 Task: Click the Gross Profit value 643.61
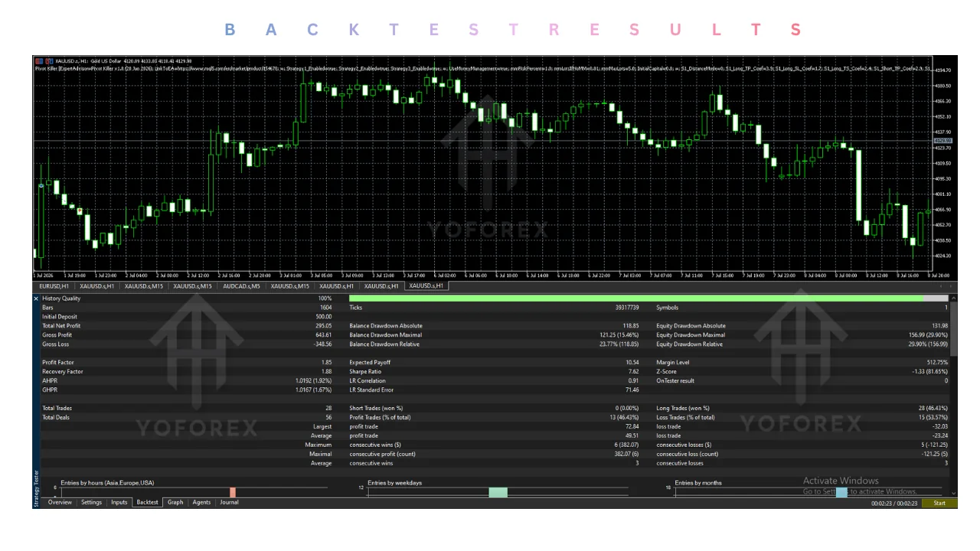pos(323,335)
